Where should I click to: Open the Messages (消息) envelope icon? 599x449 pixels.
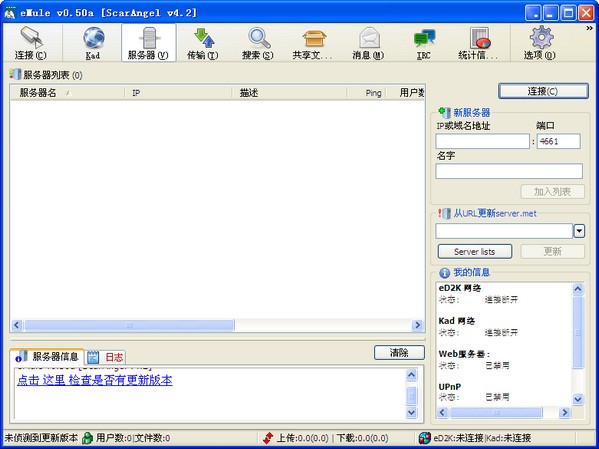pos(368,43)
